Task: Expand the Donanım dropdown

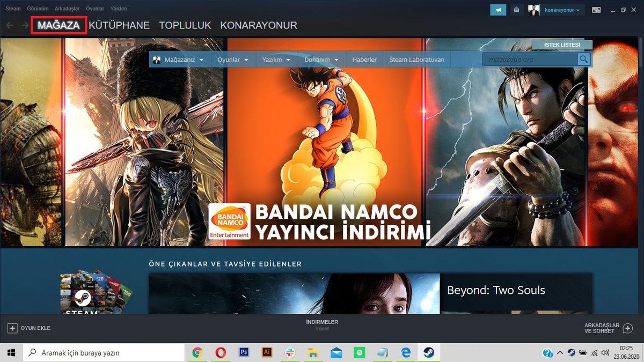Action: tap(320, 60)
